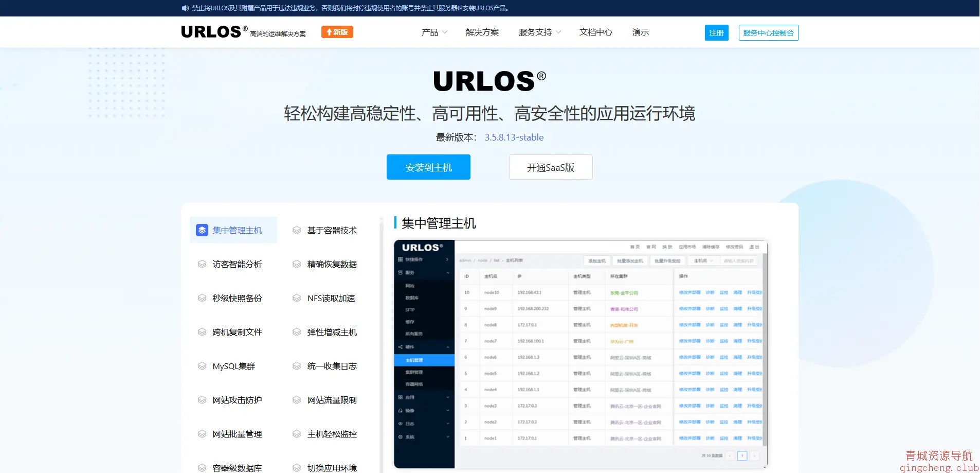980x473 pixels.
Task: Click the 安装到主机 button
Action: pyautogui.click(x=428, y=167)
